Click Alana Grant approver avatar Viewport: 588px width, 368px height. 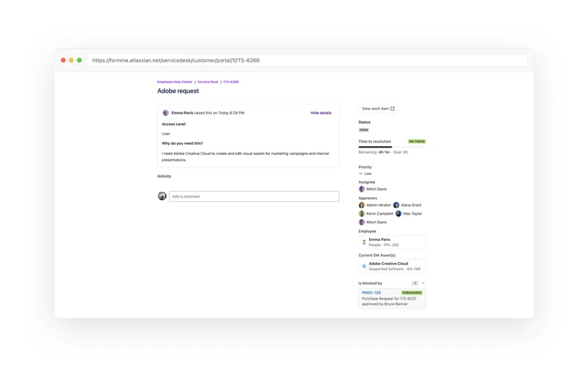coord(396,205)
